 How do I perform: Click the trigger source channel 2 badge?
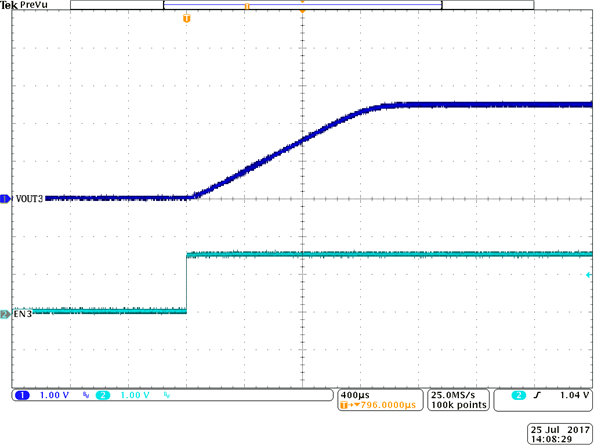point(519,395)
